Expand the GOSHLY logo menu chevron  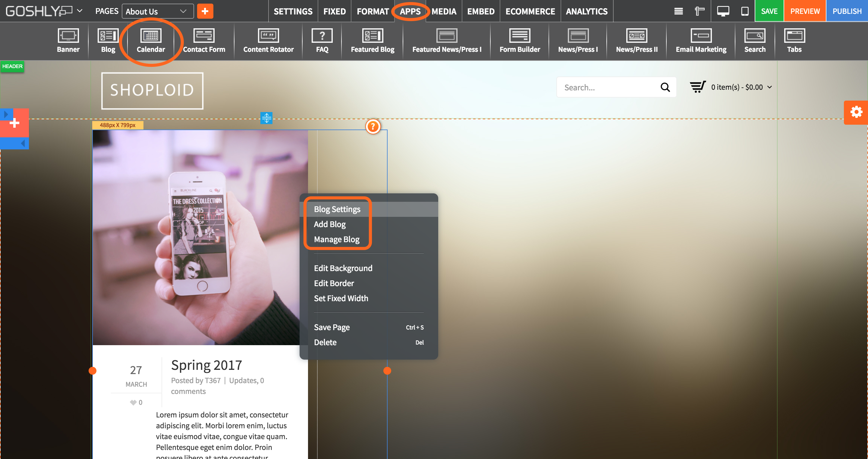tap(80, 11)
